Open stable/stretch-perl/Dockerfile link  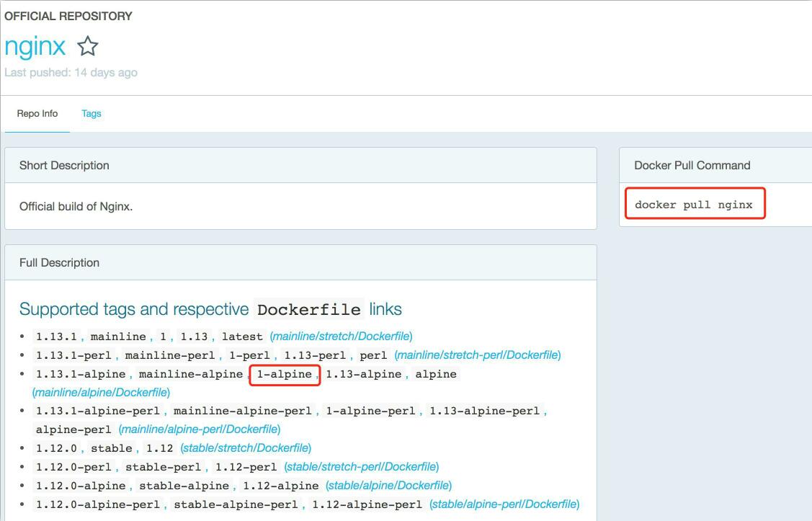coord(362,467)
